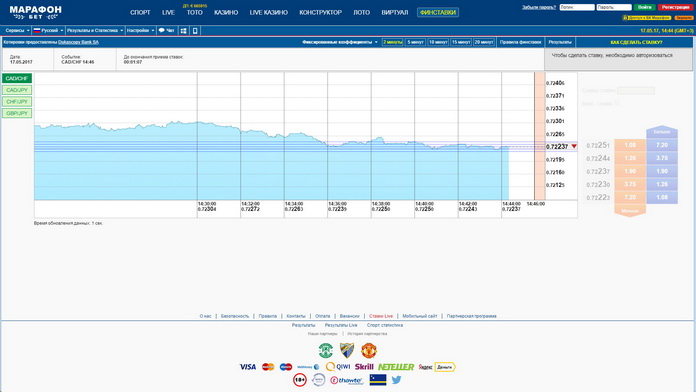Click the Neteller payment logo
Screen dimensions: 696x392
(396, 367)
